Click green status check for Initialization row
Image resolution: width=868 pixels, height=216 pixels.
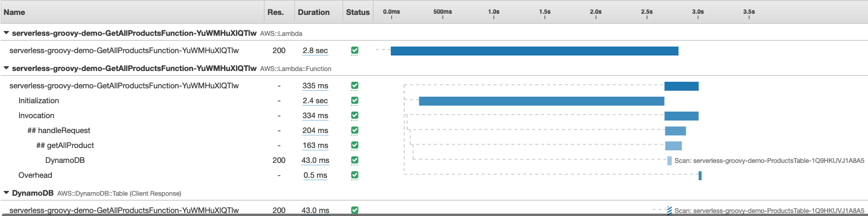355,101
